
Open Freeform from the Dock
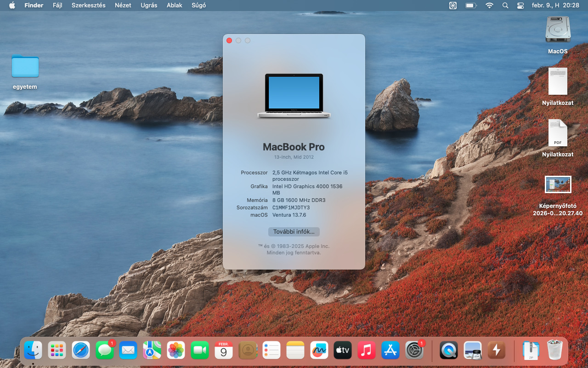[x=319, y=351]
